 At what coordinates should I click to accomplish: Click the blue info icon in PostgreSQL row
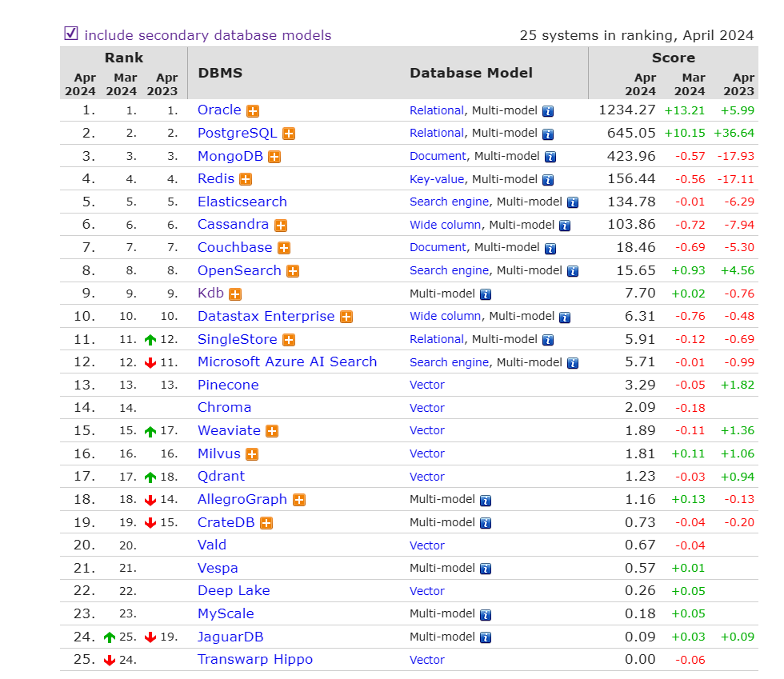point(548,134)
